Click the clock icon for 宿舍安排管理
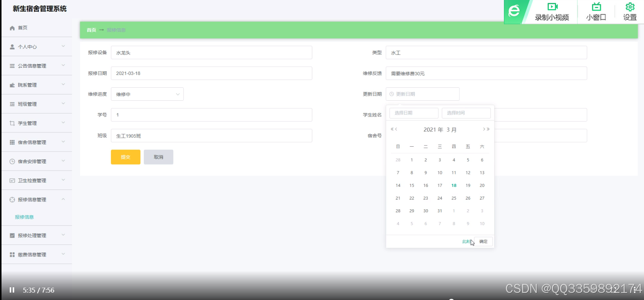Image resolution: width=644 pixels, height=300 pixels. point(12,161)
